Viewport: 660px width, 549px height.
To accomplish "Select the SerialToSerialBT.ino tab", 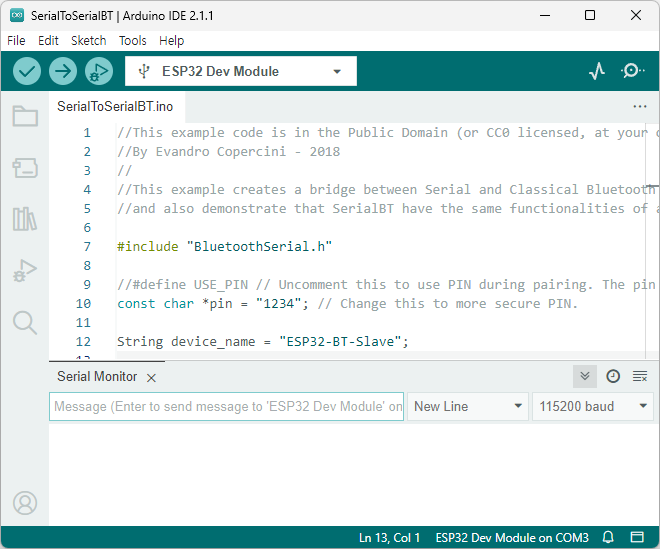I will coord(115,107).
